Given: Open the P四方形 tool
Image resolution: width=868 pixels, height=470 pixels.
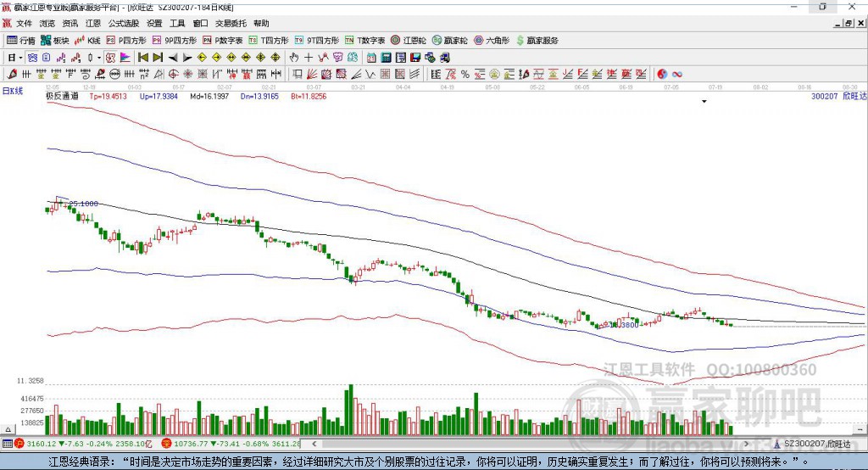Looking at the screenshot, I should (126, 41).
